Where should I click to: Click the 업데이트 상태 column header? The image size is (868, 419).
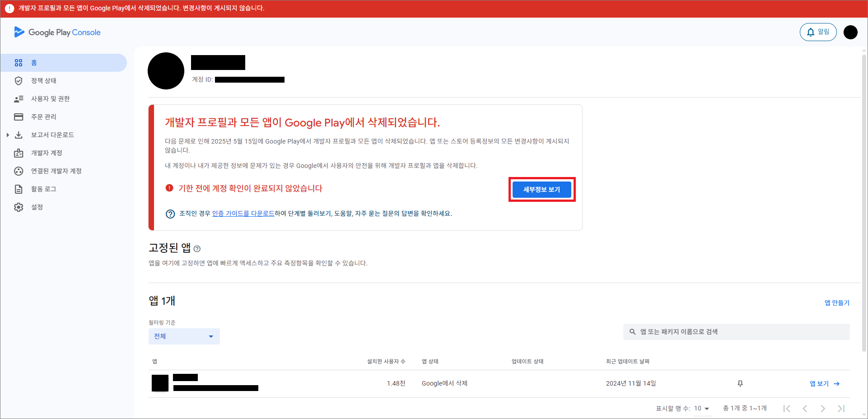tap(527, 362)
